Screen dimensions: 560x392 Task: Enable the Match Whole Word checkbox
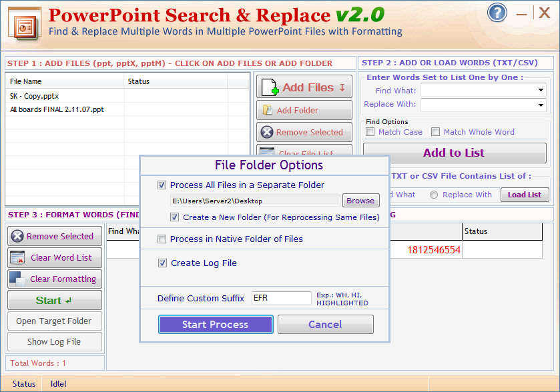click(435, 132)
